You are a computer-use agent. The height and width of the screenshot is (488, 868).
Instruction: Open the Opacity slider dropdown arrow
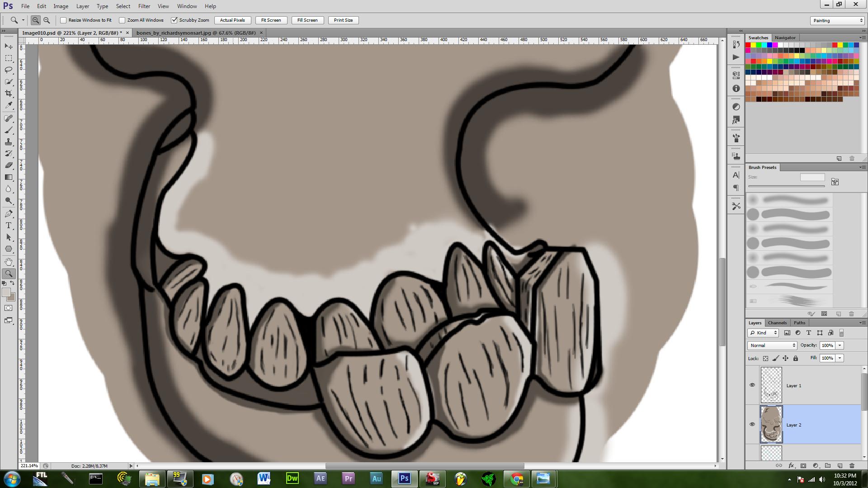point(840,345)
